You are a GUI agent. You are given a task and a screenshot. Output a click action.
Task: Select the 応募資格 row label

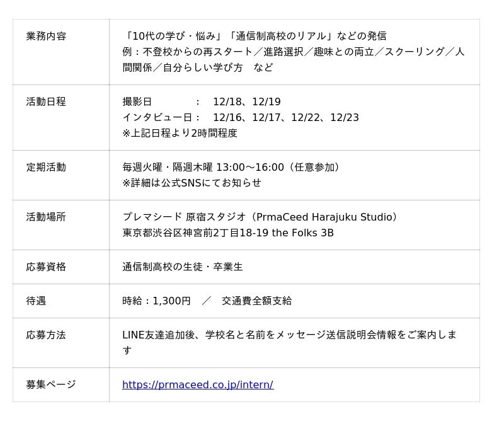point(46,267)
